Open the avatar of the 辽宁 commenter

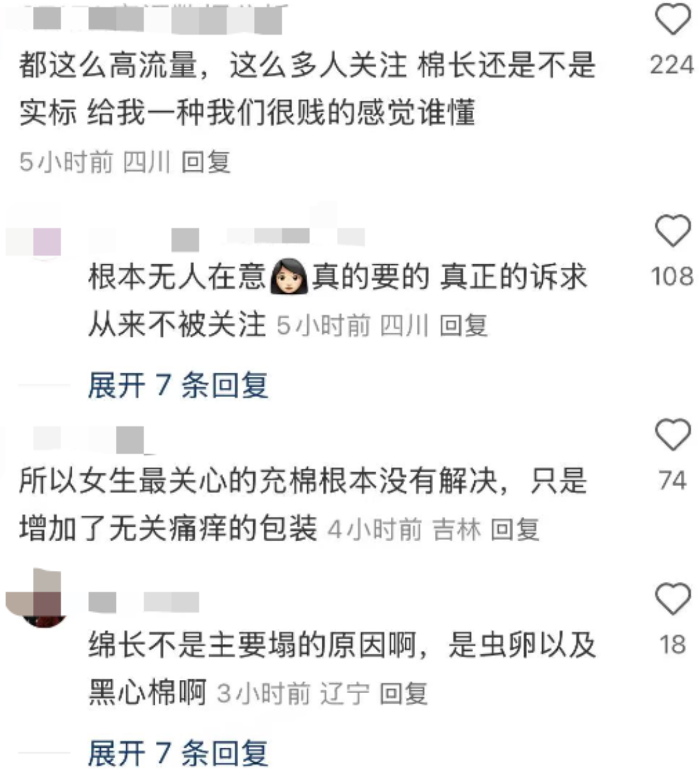36,598
